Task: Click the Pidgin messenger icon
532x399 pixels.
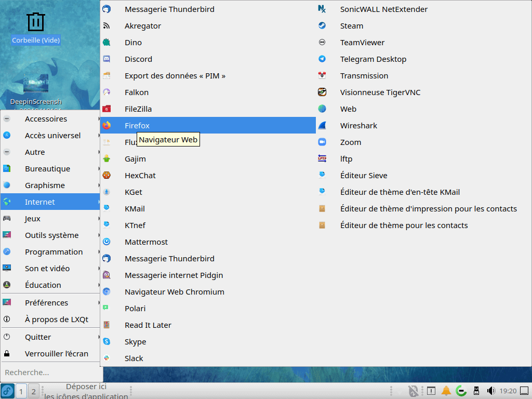Action: click(107, 275)
